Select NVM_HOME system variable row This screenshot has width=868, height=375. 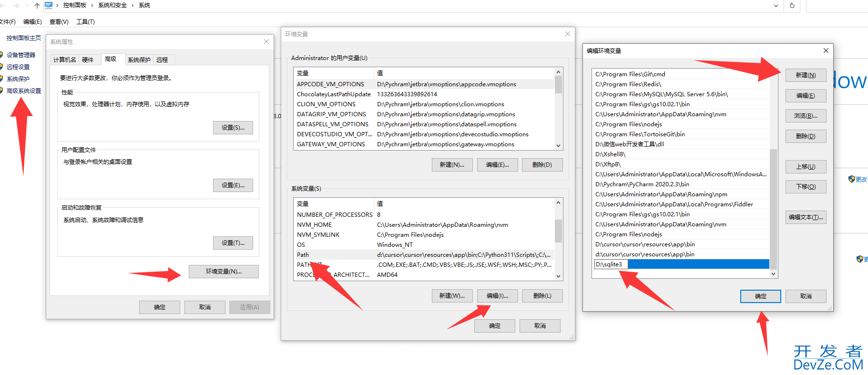[424, 225]
